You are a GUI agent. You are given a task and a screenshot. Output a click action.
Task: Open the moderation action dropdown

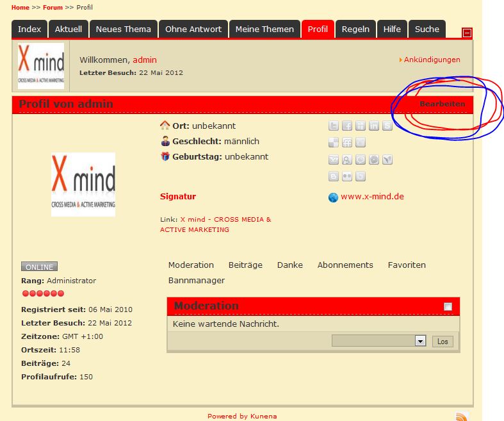pyautogui.click(x=420, y=342)
